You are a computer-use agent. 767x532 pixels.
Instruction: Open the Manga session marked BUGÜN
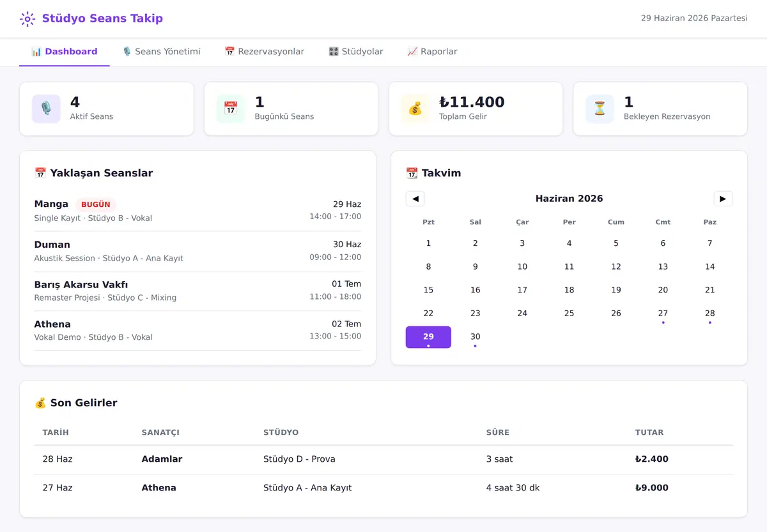tap(198, 211)
